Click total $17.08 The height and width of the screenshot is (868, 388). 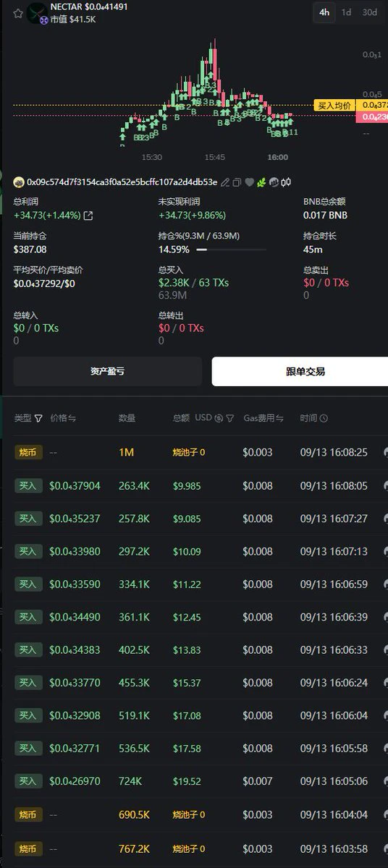[187, 715]
